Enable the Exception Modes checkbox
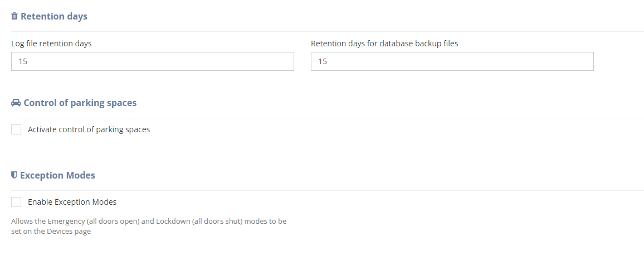The image size is (644, 255). pos(16,202)
